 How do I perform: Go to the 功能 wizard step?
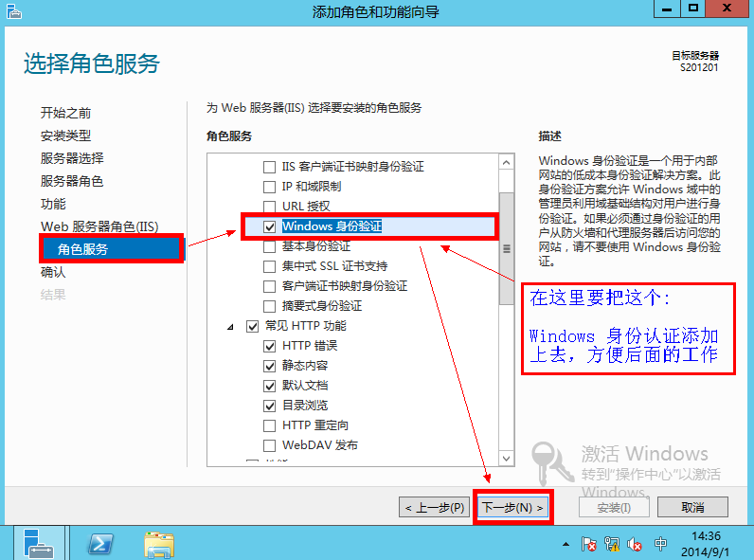click(x=53, y=204)
